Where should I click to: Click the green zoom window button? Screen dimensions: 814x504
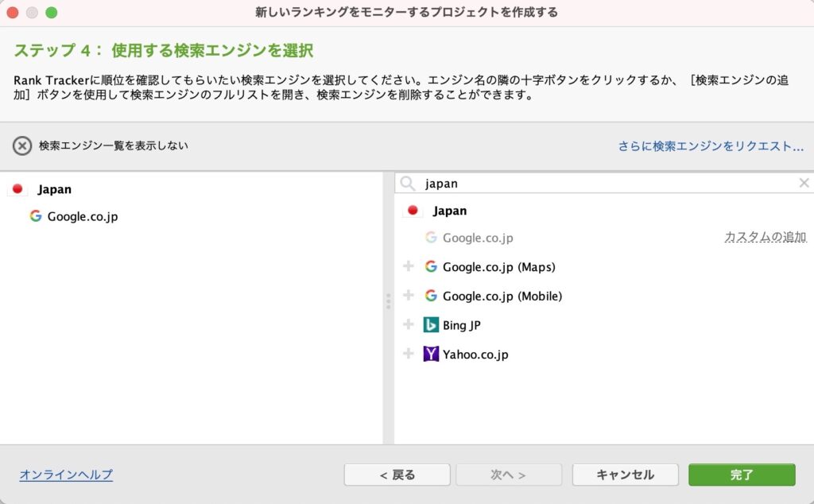(52, 13)
